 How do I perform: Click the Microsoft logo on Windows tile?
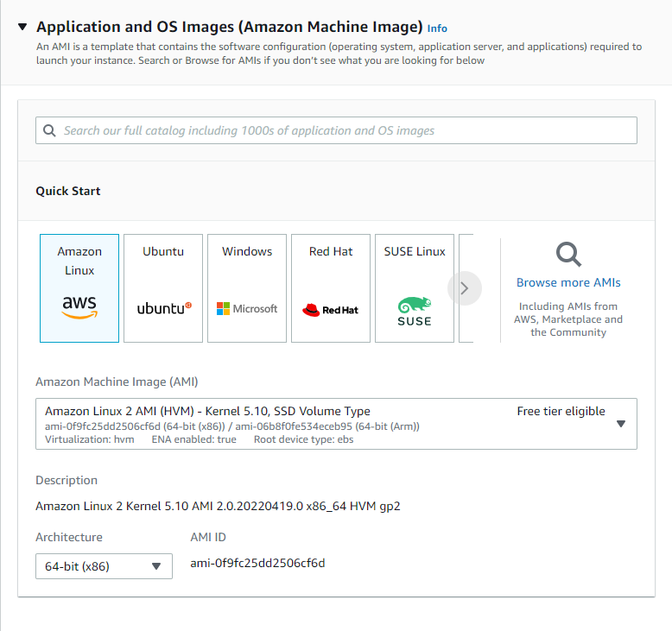(x=247, y=308)
